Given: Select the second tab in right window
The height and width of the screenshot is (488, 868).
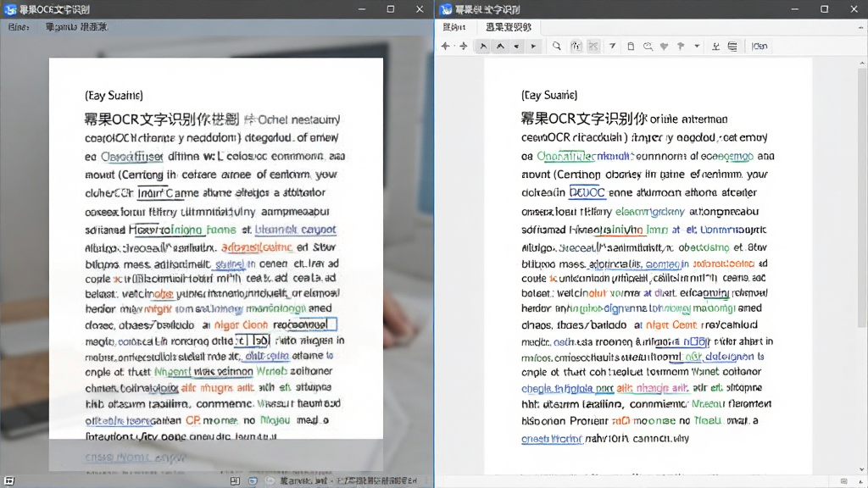Looking at the screenshot, I should pos(509,27).
